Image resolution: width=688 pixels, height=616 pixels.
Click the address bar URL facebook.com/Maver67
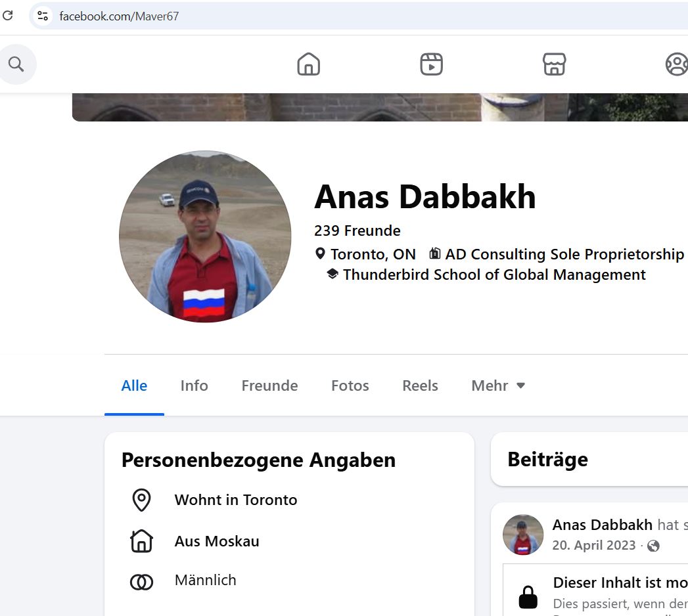point(119,16)
